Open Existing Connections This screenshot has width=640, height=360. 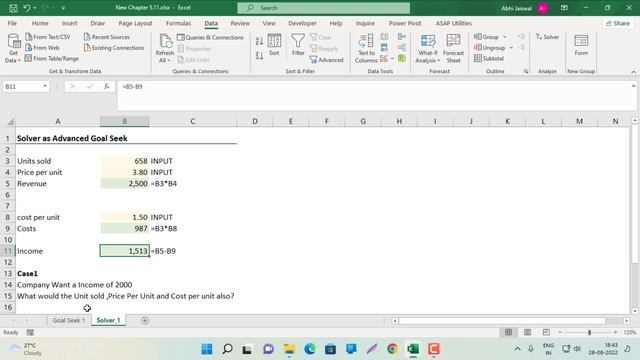[114, 48]
